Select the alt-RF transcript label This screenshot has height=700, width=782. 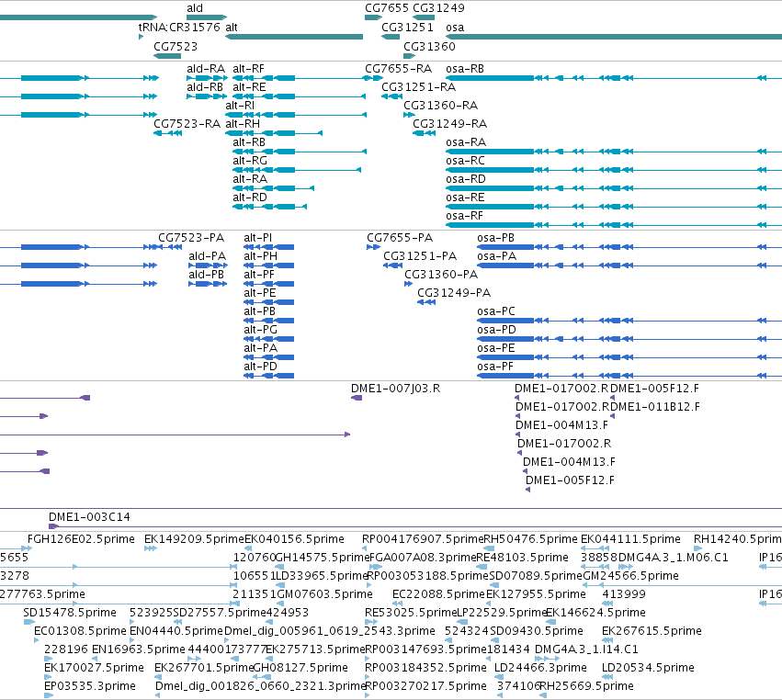point(248,69)
